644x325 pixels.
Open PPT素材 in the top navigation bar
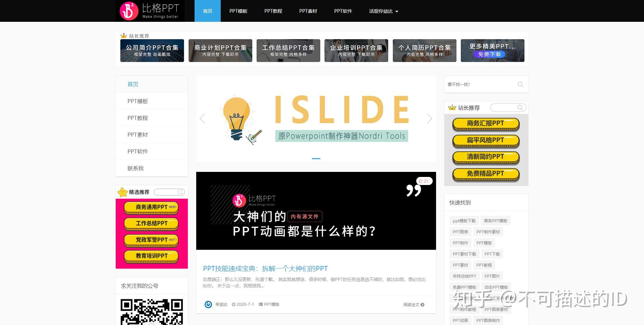[x=308, y=11]
